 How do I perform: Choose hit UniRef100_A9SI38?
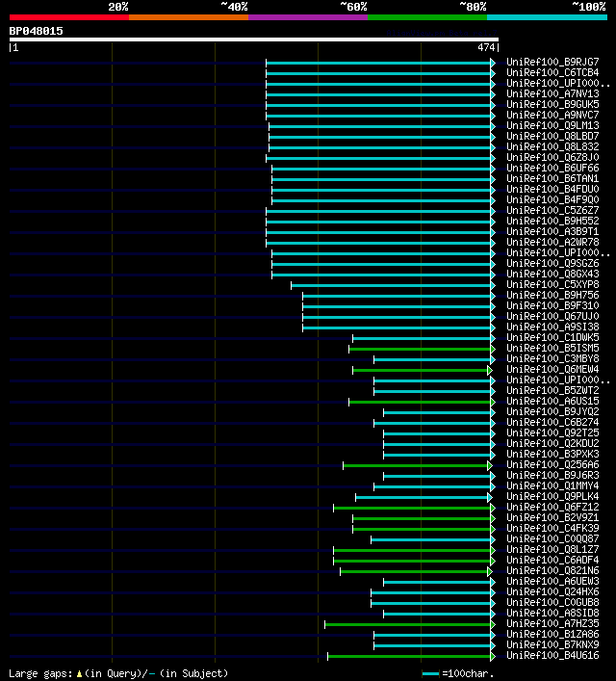click(x=552, y=327)
